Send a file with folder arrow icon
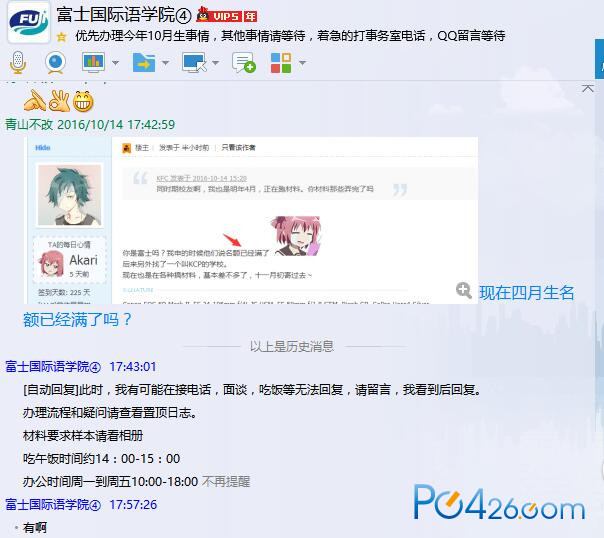This screenshot has height=538, width=604. pyautogui.click(x=144, y=62)
